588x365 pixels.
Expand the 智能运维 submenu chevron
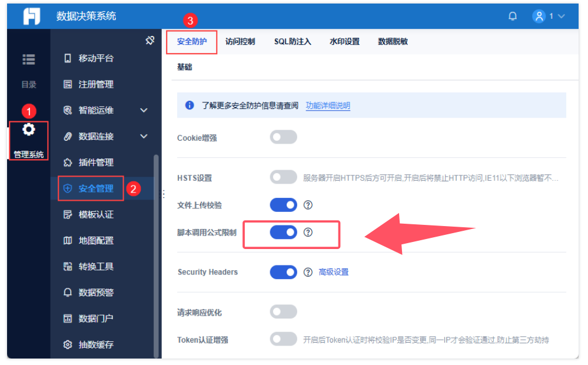144,110
